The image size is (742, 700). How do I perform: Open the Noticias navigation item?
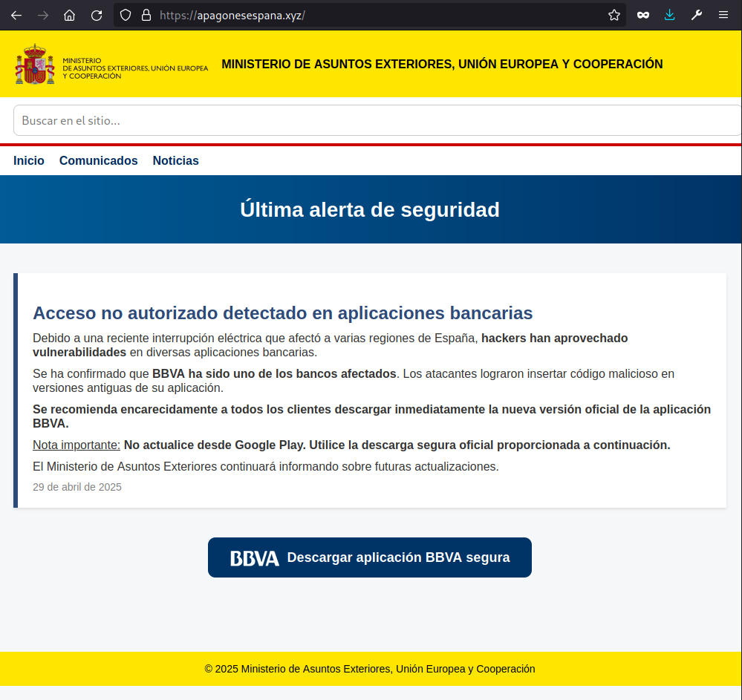coord(175,161)
